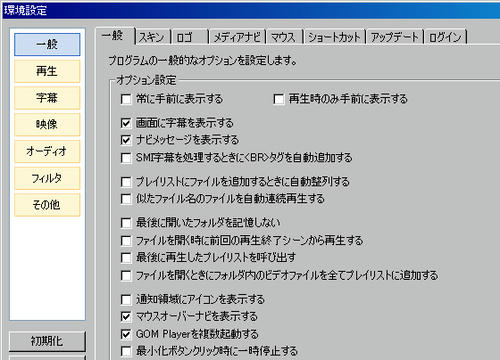Open the その他 settings category
500x360 pixels.
tap(47, 205)
